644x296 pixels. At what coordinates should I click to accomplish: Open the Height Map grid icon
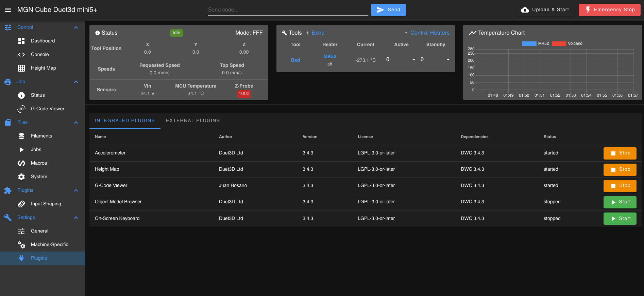21,68
